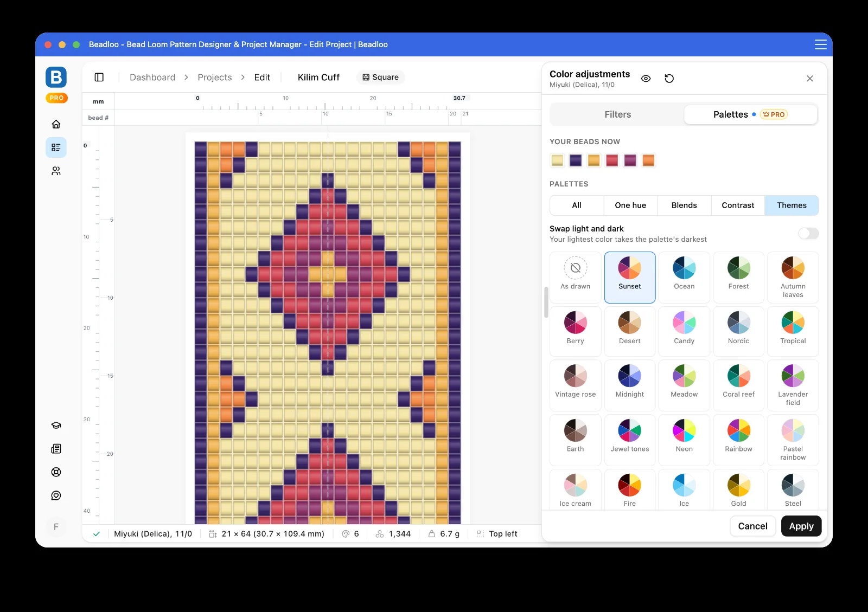Reset color adjustments with the undo icon
868x612 pixels.
[669, 79]
